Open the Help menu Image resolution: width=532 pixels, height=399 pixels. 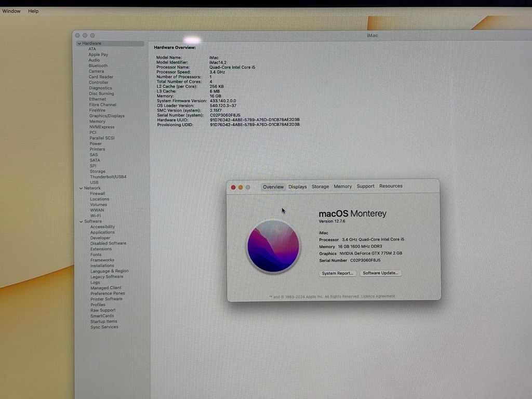coord(33,11)
